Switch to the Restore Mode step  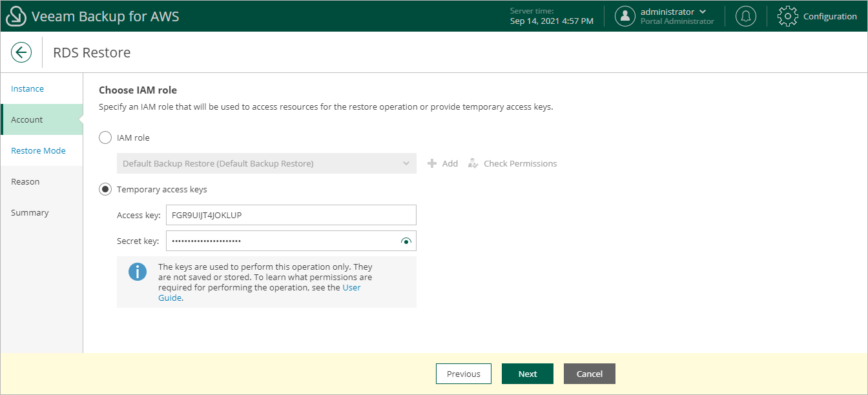click(38, 150)
